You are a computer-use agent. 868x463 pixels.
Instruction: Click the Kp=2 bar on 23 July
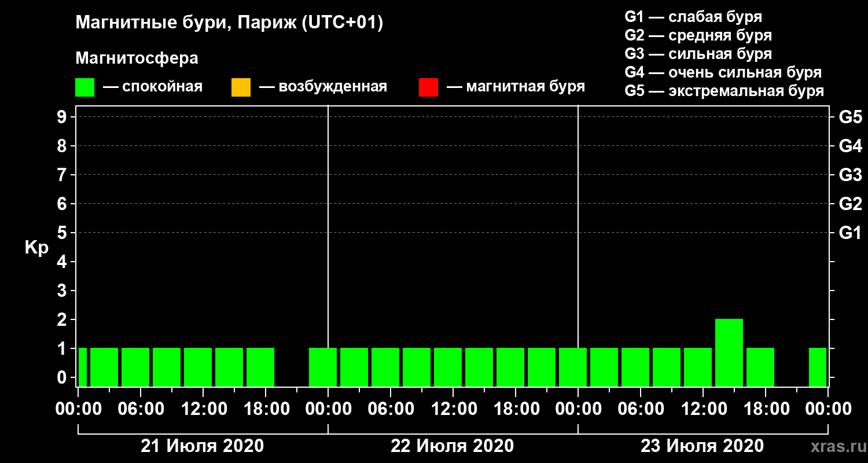pos(729,352)
